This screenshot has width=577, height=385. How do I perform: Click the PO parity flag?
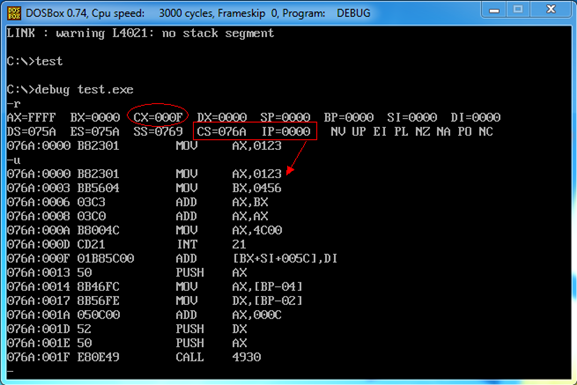pos(464,131)
